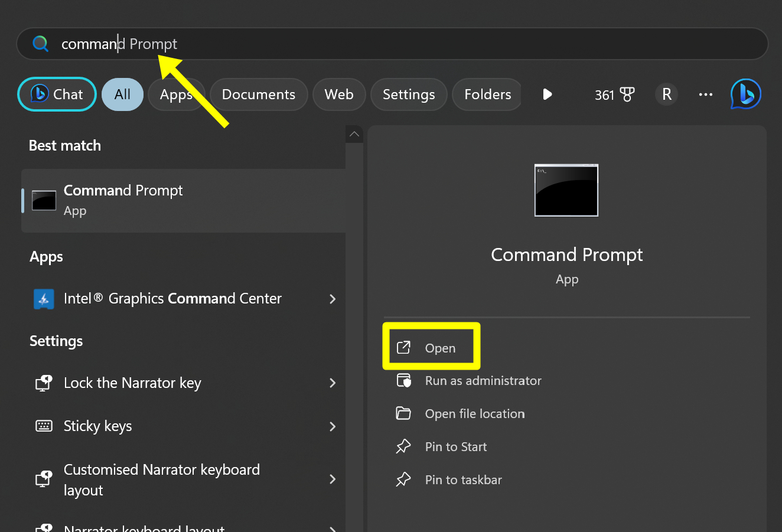Expand the Customised Narrator keyboard layout chevron
Screen dimensions: 782x532
coord(333,479)
